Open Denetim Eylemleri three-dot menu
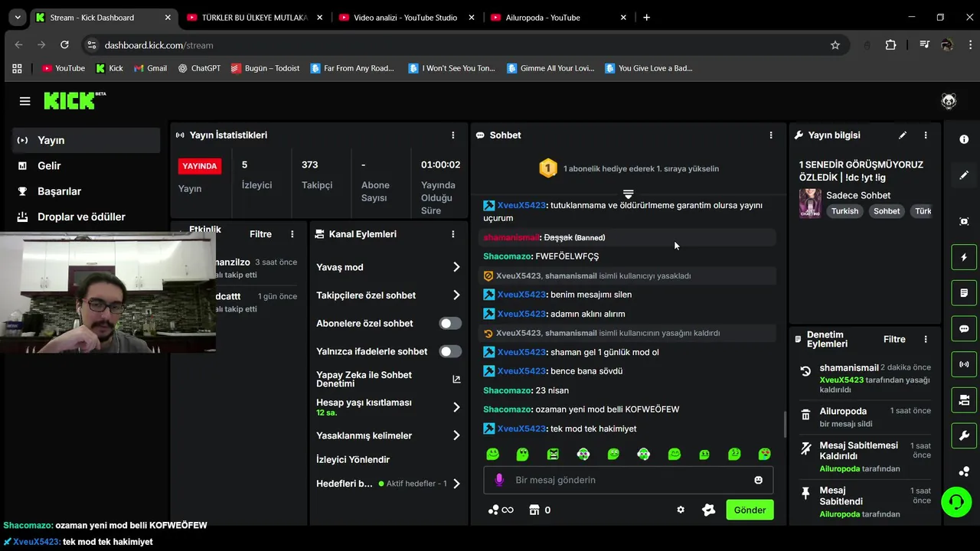 [926, 339]
